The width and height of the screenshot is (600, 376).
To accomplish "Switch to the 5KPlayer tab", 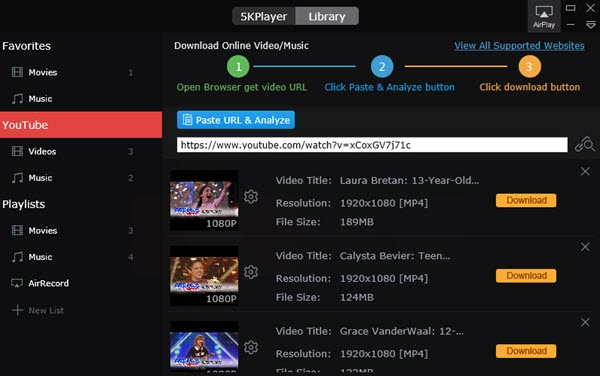I will (x=264, y=16).
